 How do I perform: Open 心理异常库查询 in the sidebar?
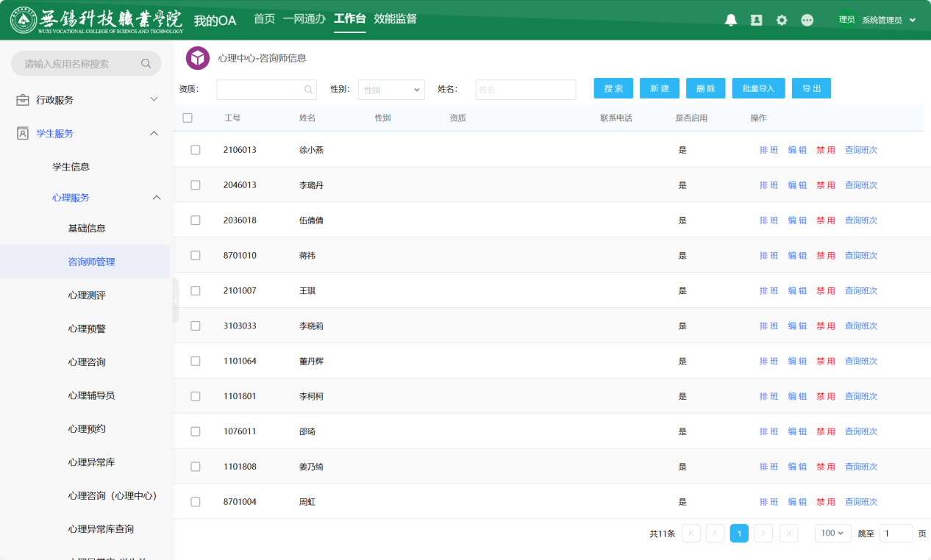[101, 529]
